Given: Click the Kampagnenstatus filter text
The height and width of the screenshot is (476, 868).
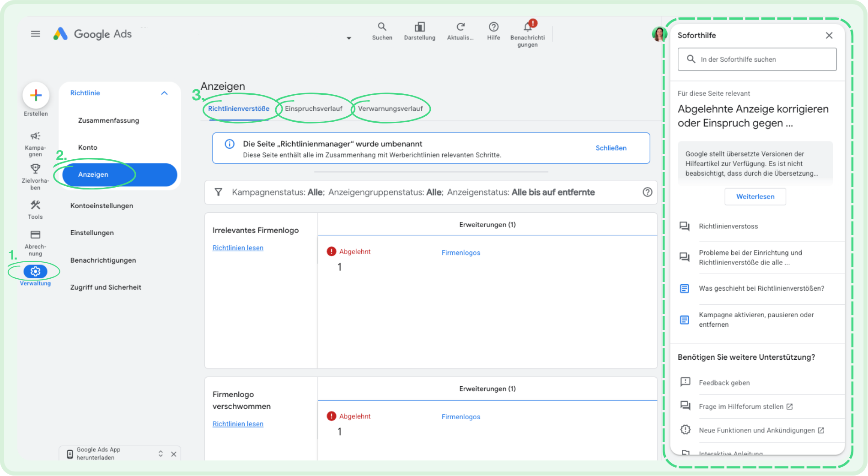Looking at the screenshot, I should point(278,192).
